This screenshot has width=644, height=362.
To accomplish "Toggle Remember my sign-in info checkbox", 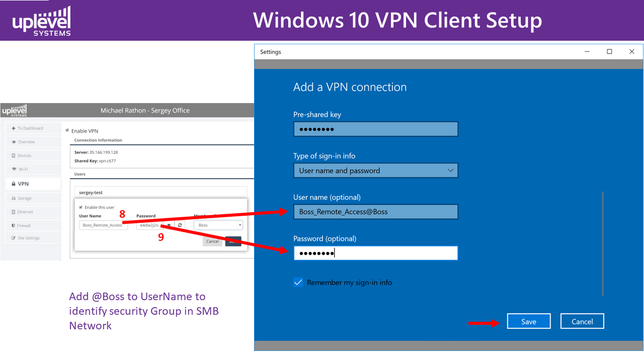I will [298, 282].
